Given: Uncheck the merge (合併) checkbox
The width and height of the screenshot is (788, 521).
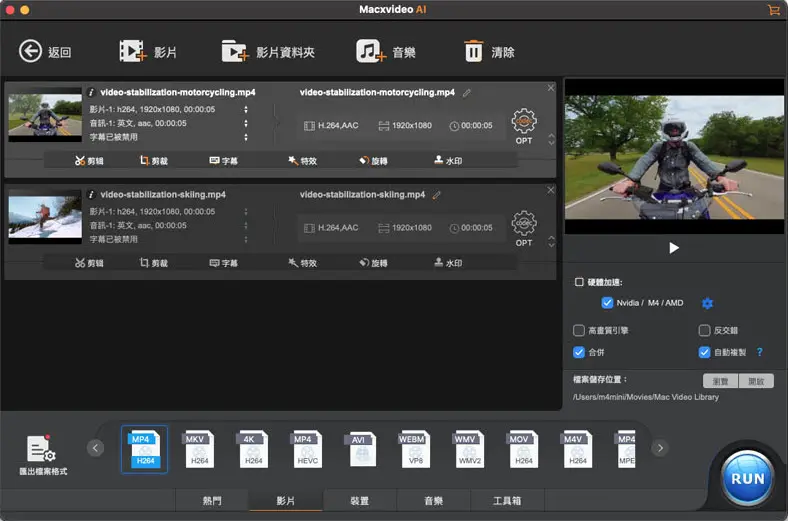Looking at the screenshot, I should [x=579, y=352].
